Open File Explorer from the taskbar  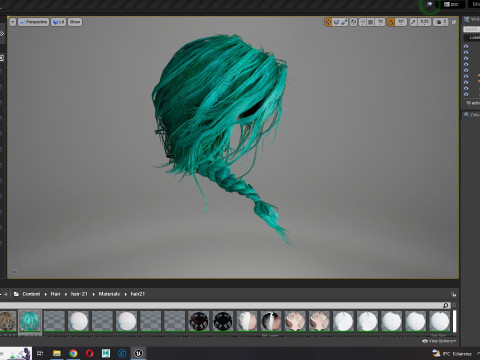pos(57,353)
